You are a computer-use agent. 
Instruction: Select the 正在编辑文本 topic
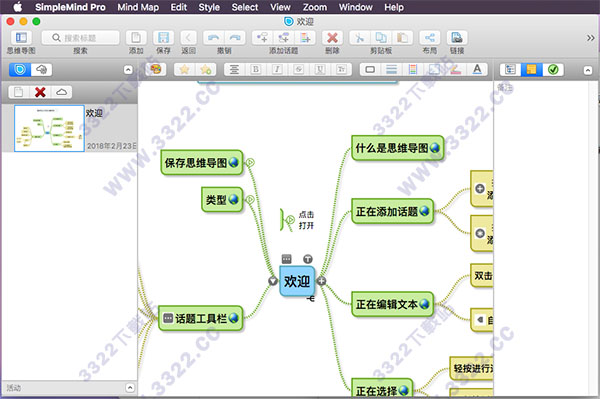(393, 304)
